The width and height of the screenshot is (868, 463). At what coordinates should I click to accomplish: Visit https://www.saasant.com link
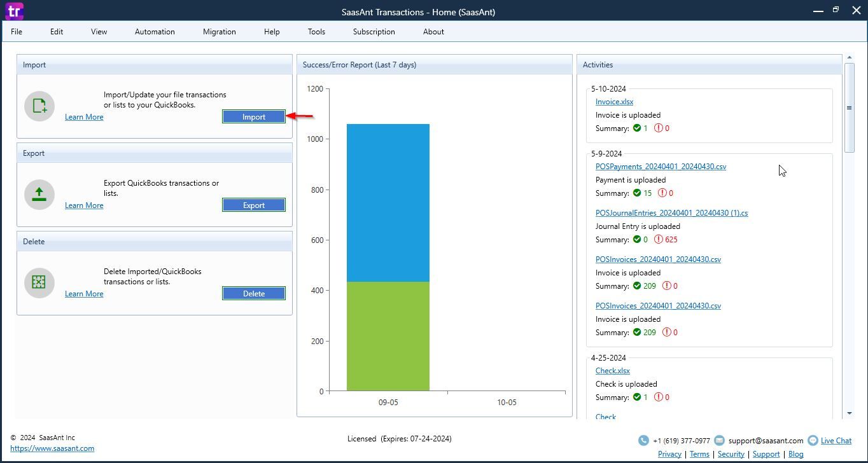point(52,448)
